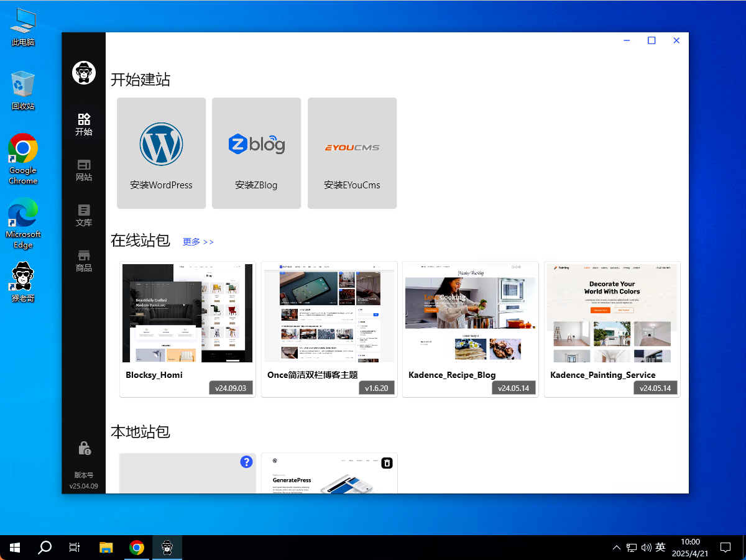Click the 安装EYouCms label
The image size is (746, 560).
coord(352,185)
